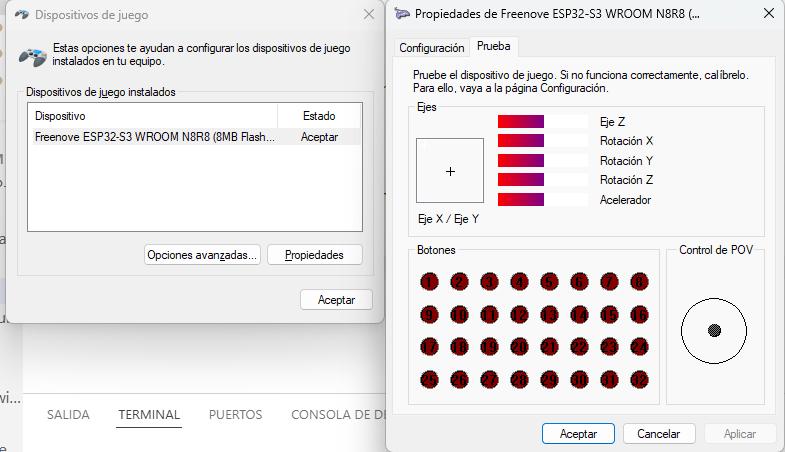Open the SALIDA panel tab
Image resolution: width=785 pixels, height=452 pixels.
[x=68, y=414]
